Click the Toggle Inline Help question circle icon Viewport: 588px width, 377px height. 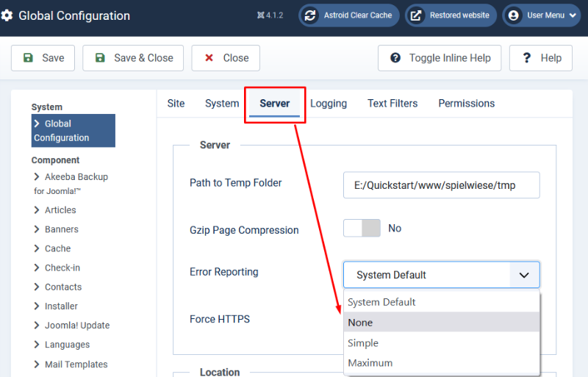pos(395,58)
